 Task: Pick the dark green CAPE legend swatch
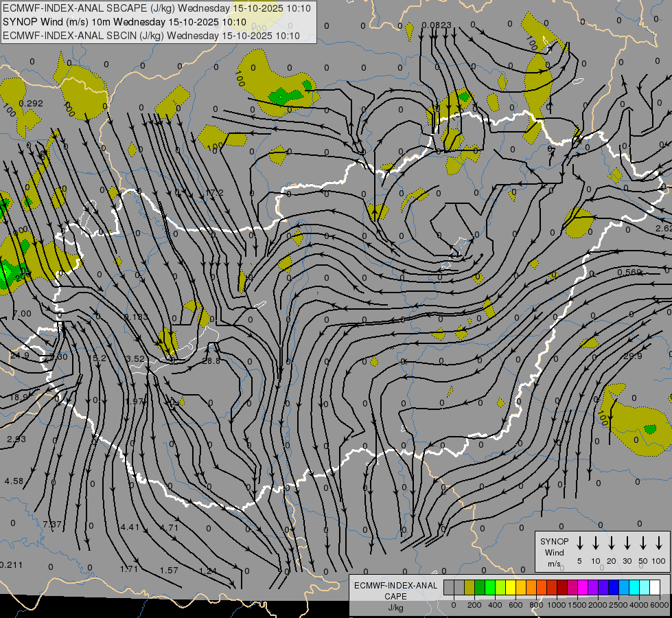(480, 588)
